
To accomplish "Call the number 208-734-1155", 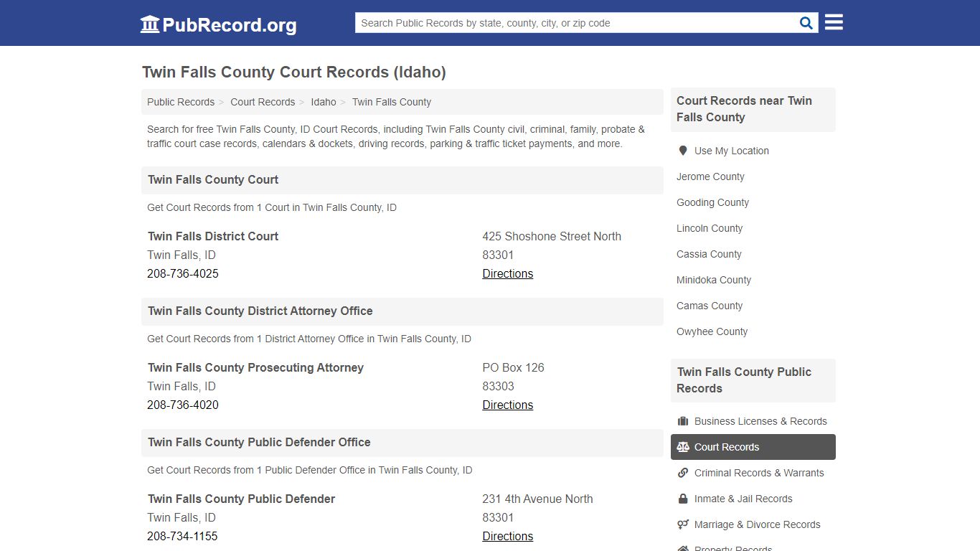I will click(x=182, y=536).
